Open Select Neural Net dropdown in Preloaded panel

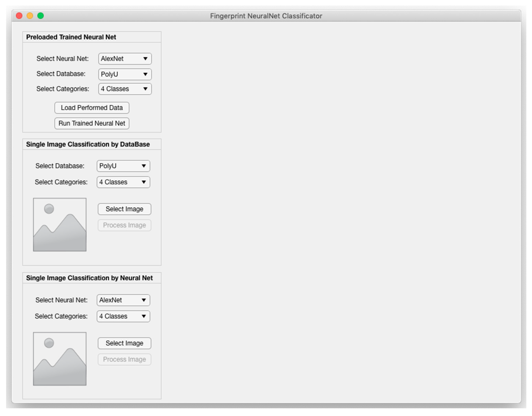click(125, 59)
